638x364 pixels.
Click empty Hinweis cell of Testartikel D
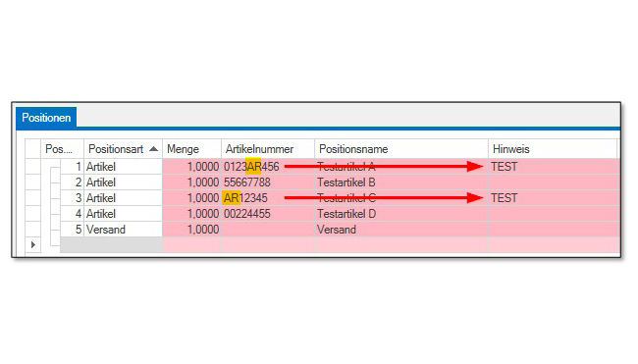point(554,214)
